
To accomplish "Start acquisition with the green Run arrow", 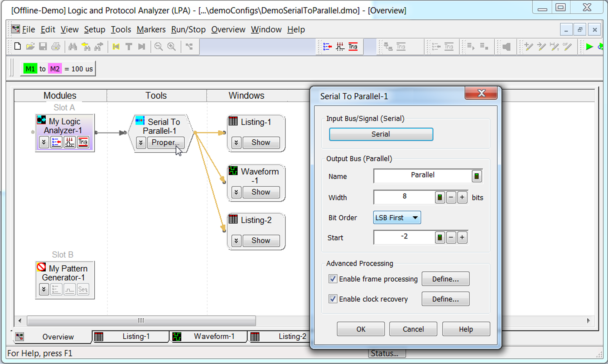I will point(589,46).
